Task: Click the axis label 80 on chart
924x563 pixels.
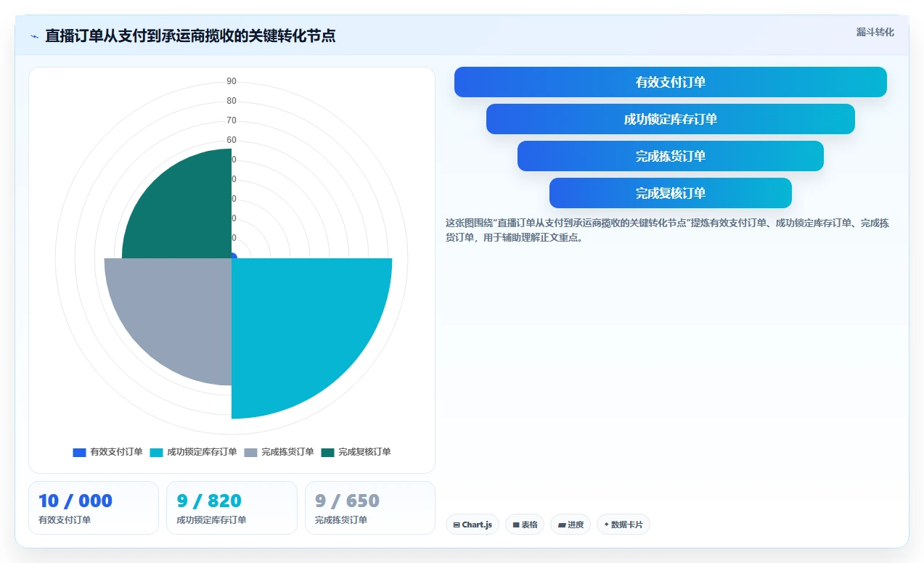Action: click(232, 101)
